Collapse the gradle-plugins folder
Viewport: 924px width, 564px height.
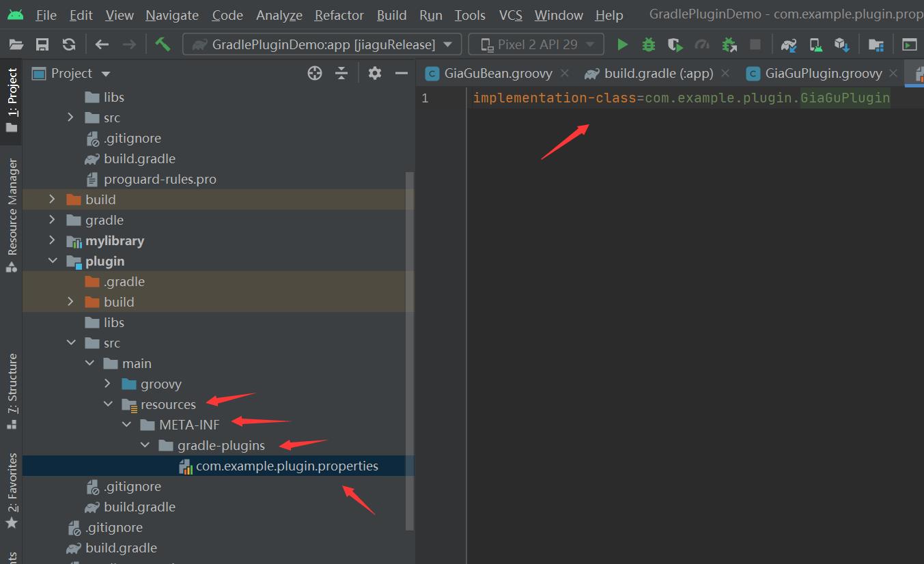[x=144, y=445]
